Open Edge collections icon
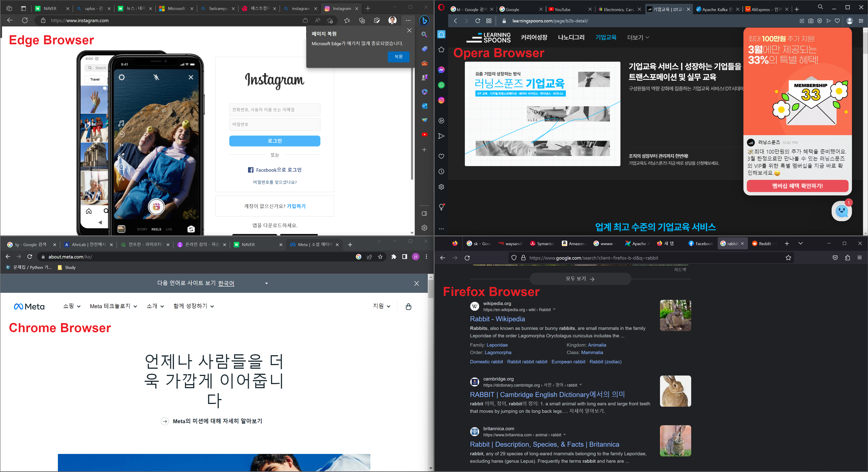 (362, 21)
